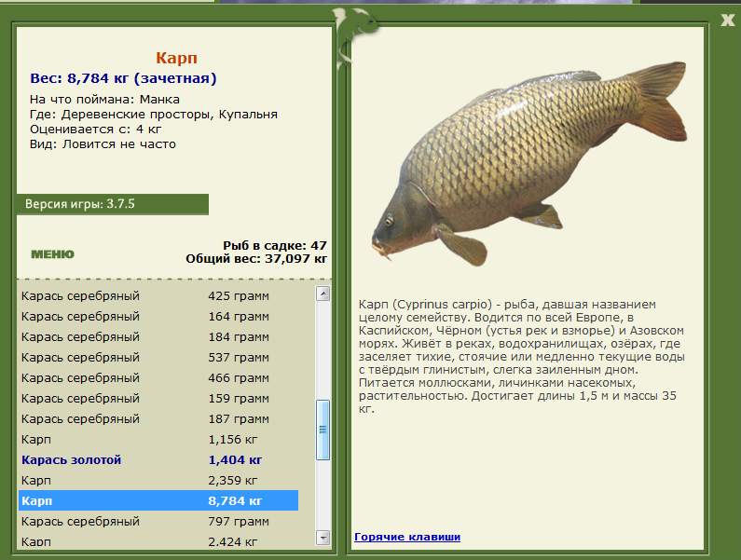
Task: Click the fish list scrollbar thumb
Action: click(x=322, y=430)
